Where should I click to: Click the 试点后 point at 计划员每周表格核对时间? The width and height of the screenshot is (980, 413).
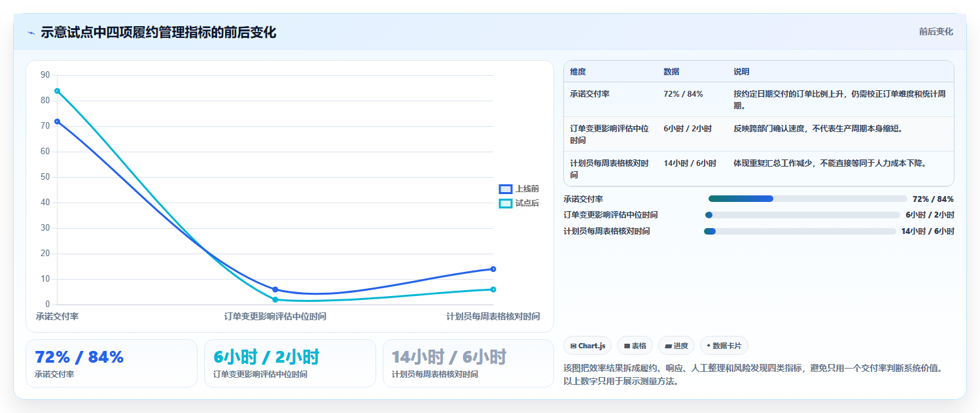click(x=493, y=289)
